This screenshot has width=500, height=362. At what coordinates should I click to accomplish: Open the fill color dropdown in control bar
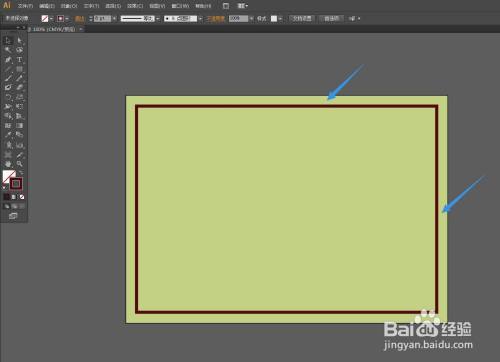[x=51, y=19]
